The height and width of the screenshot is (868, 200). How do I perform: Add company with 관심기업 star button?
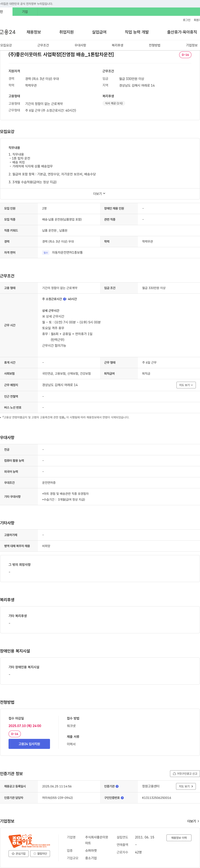pos(19,853)
